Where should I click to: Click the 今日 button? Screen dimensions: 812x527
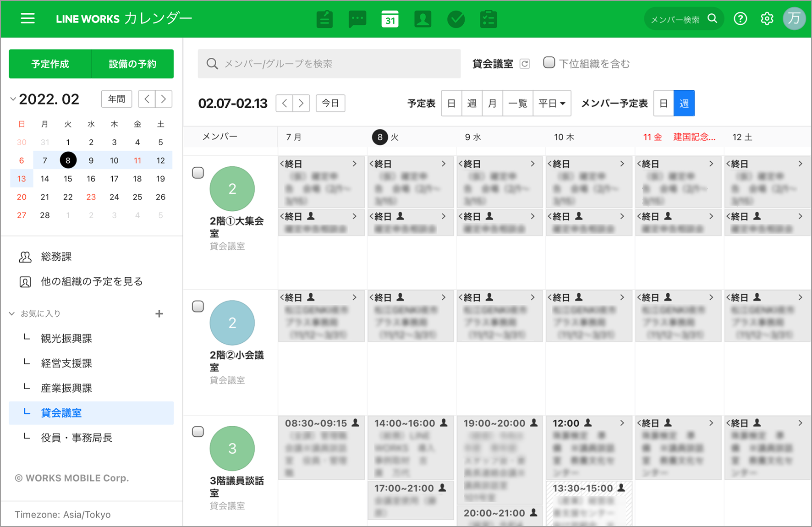pyautogui.click(x=330, y=104)
